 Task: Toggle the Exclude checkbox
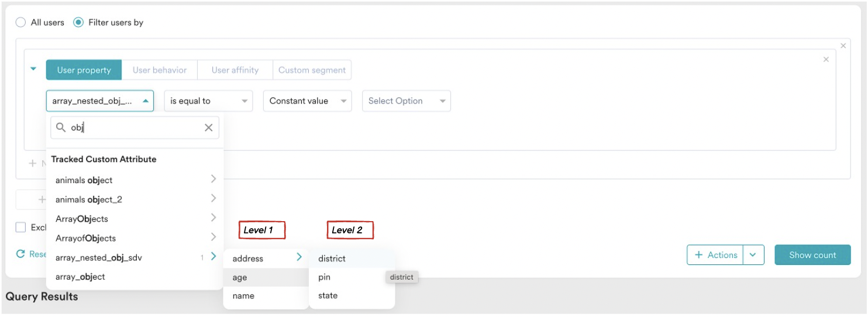pyautogui.click(x=21, y=227)
